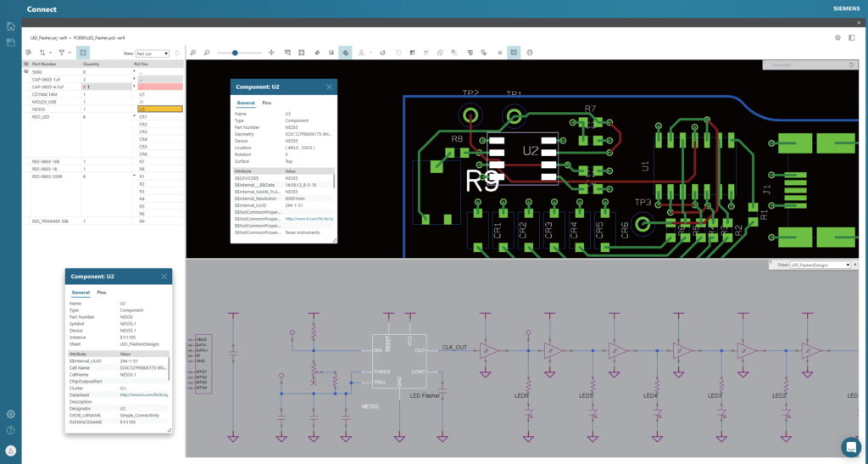Open the chat bubble in bottom-right corner
The image size is (868, 464).
pos(850,446)
